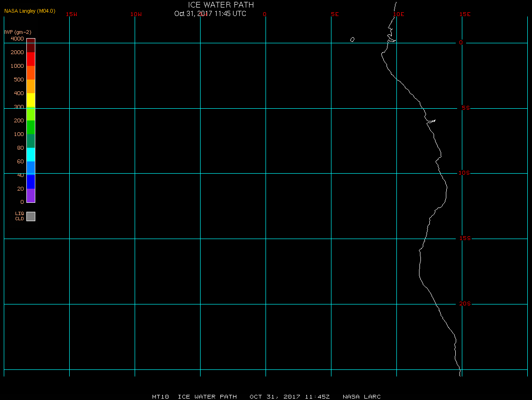Viewport: 532px width, 400px height.
Task: Click the 20S latitude label
Action: 465,304
